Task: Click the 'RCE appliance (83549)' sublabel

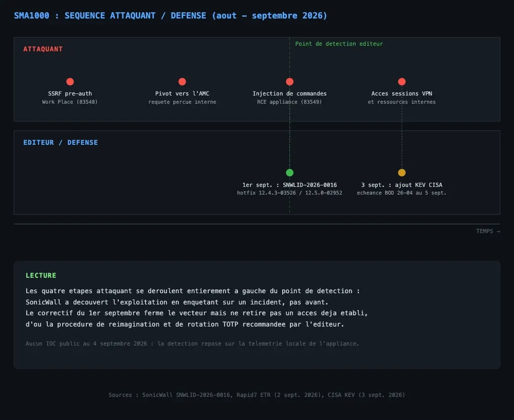Action: 289,102
